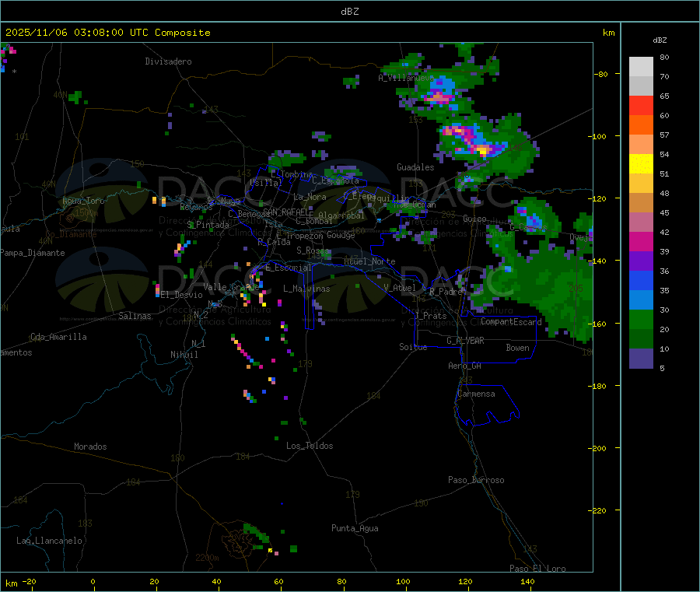This screenshot has width=700, height=592.
Task: Click the white 70-80 dBZ legend swatch
Action: [x=641, y=67]
